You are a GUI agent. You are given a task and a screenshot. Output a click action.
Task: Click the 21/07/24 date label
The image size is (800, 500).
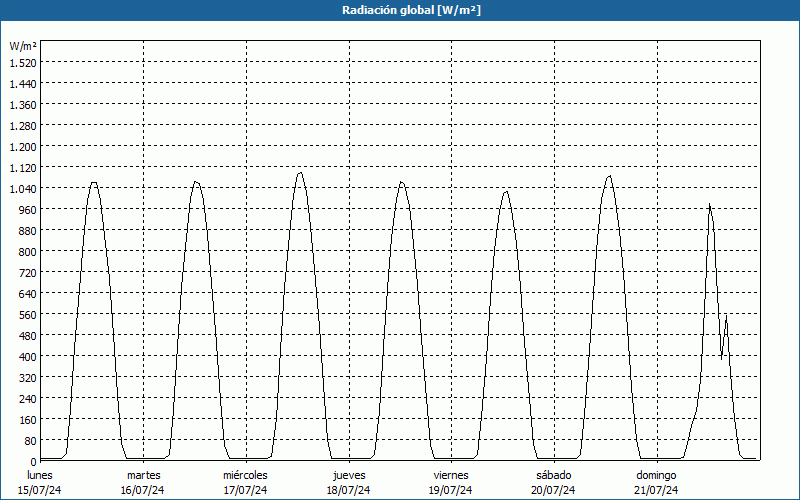[x=656, y=490]
